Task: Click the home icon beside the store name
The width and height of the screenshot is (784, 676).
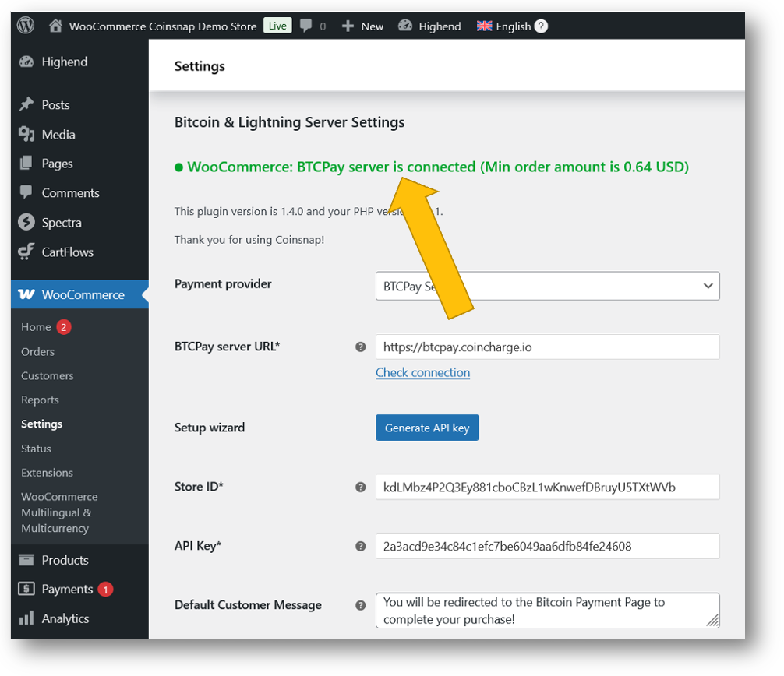Action: click(x=55, y=26)
